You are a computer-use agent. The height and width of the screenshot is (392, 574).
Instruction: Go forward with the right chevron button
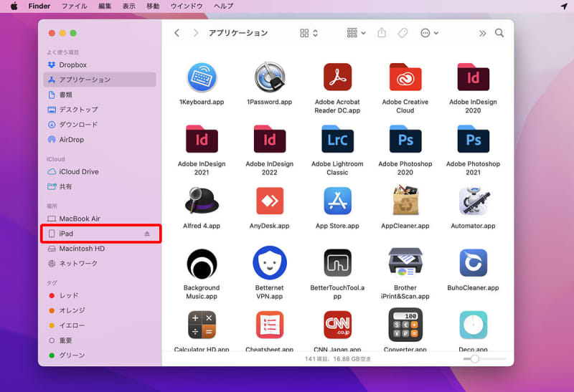coord(195,33)
